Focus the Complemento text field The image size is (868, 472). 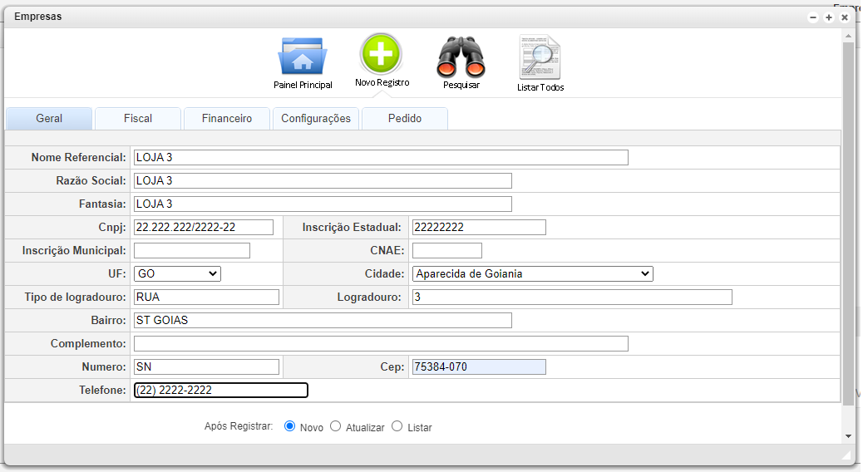click(381, 343)
